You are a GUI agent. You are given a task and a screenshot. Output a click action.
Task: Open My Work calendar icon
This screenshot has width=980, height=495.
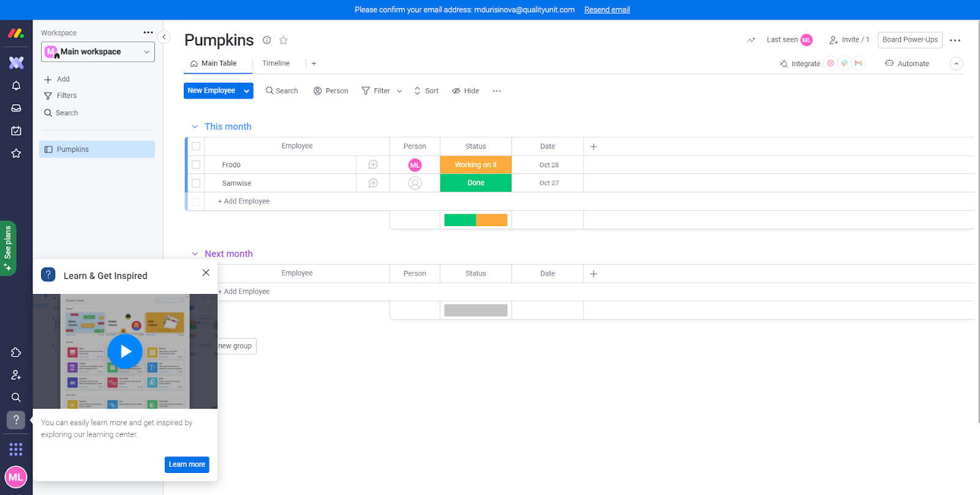click(x=17, y=130)
